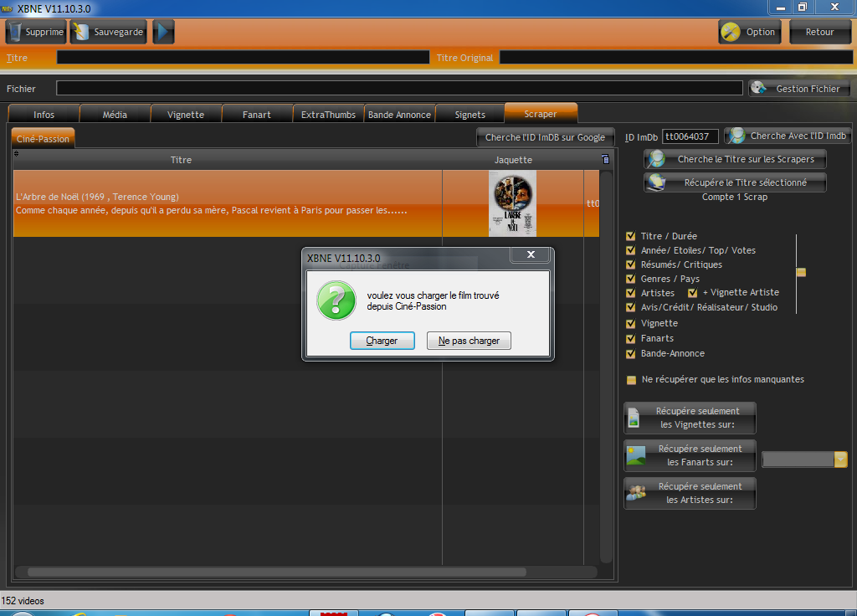Click Cherche l'ID ImDB sur Google
The height and width of the screenshot is (616, 857).
545,137
